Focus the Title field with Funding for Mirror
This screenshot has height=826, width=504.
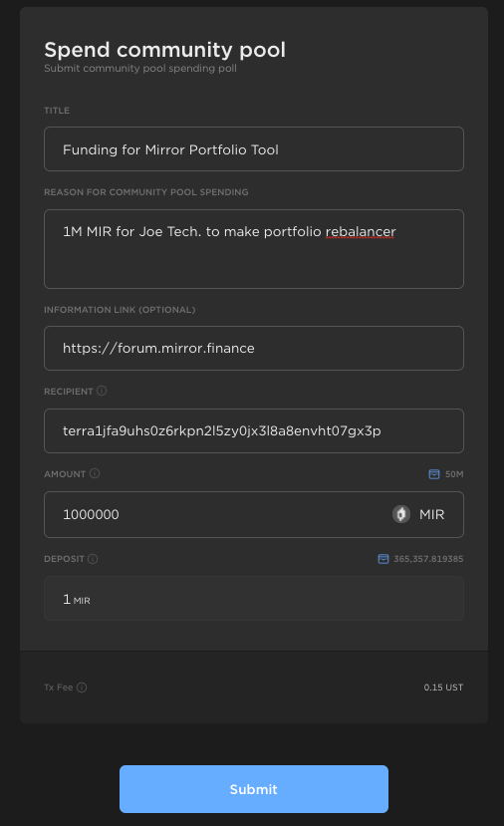coord(254,149)
